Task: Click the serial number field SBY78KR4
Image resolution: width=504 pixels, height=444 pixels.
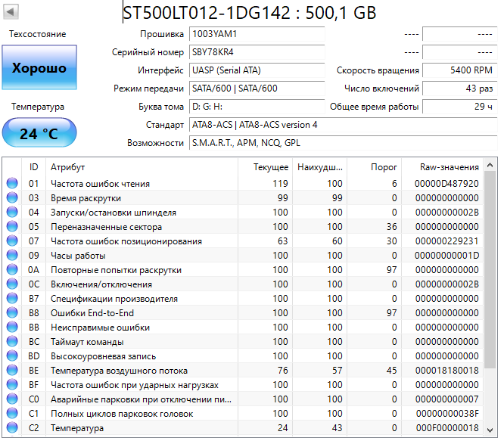Action: 257,52
